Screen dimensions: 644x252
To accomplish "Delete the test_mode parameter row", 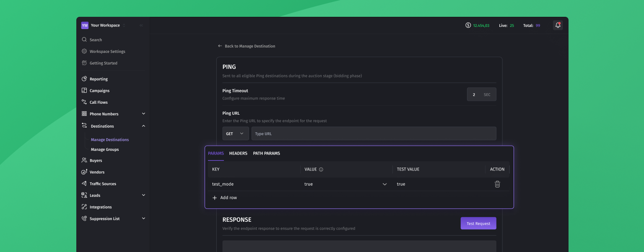I will (x=497, y=184).
